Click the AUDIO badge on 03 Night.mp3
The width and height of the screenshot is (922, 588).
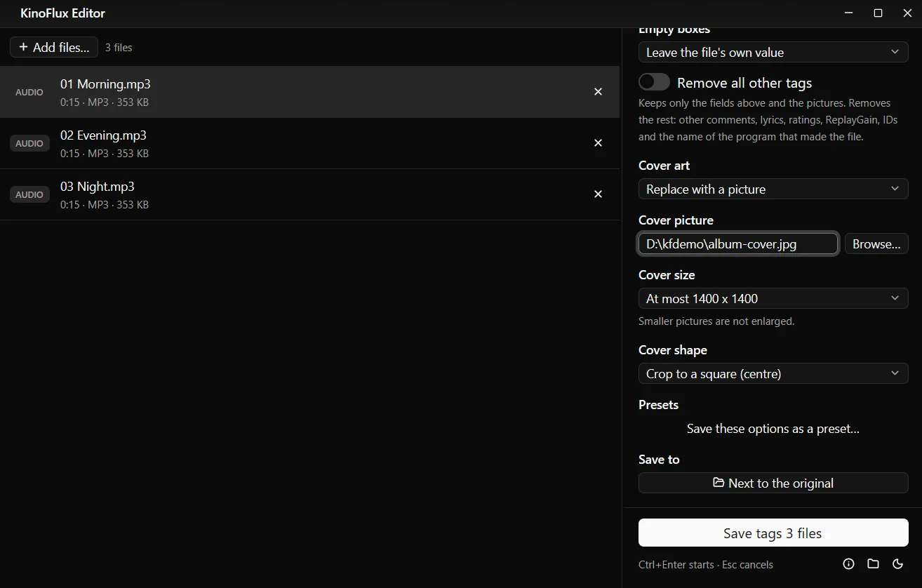tap(29, 194)
